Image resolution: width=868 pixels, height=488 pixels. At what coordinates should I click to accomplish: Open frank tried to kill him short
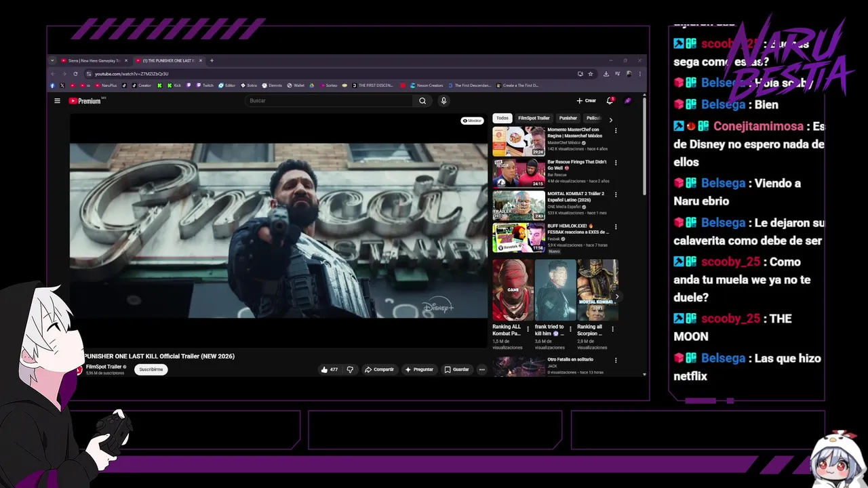pyautogui.click(x=555, y=290)
